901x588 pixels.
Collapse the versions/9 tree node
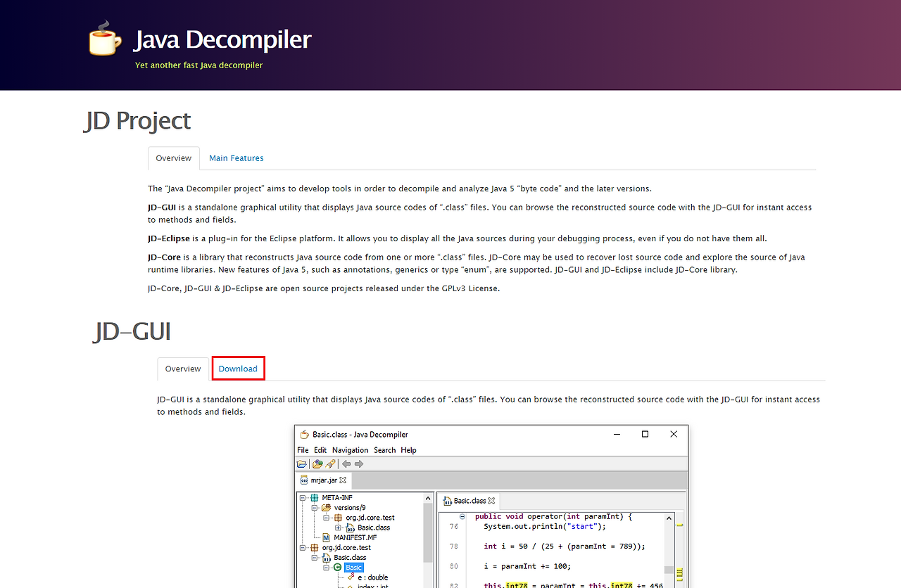point(315,508)
